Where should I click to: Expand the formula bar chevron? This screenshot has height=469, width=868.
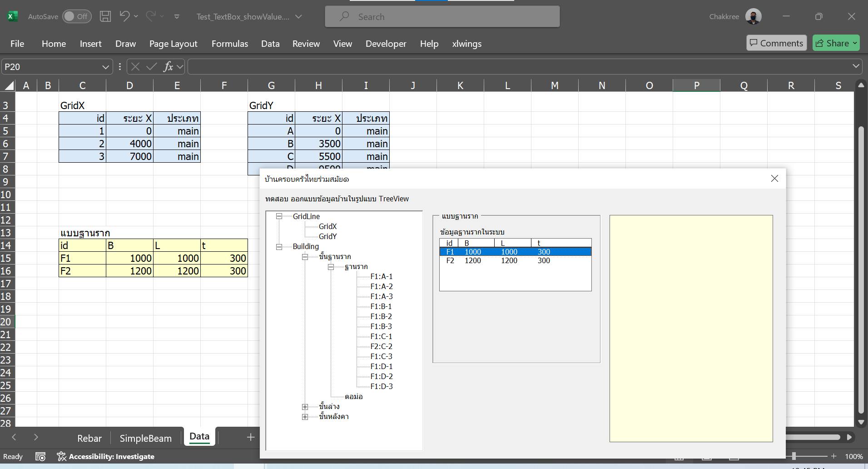856,66
